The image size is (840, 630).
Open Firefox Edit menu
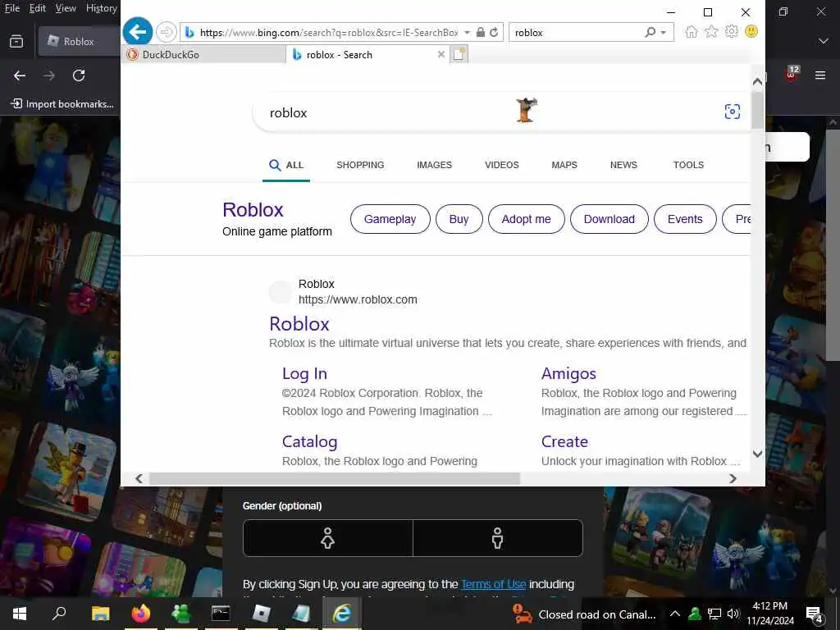tap(38, 8)
